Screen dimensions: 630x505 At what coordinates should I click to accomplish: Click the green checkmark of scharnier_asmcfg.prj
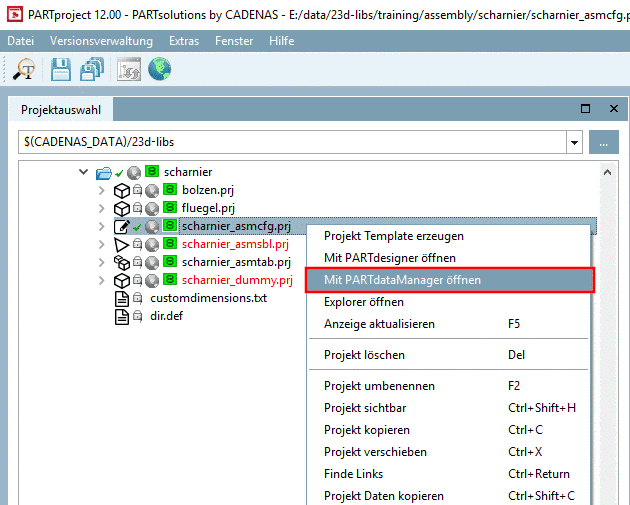[137, 228]
